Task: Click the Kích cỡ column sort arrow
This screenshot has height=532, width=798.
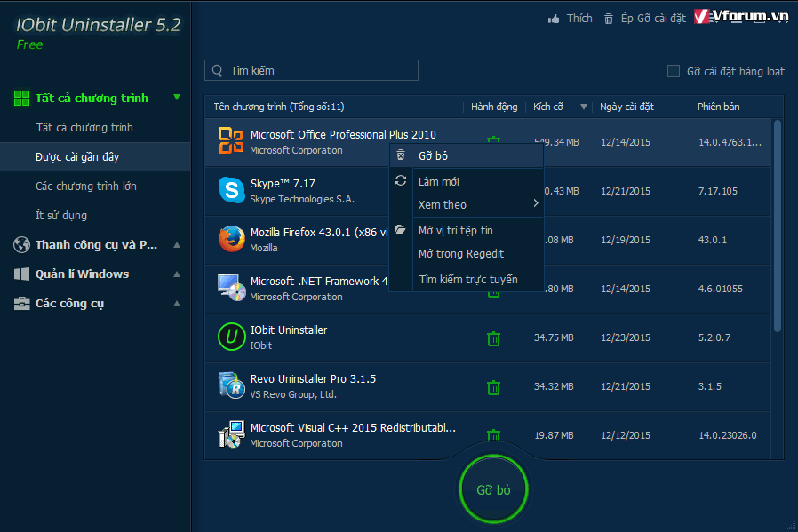Action: click(584, 107)
